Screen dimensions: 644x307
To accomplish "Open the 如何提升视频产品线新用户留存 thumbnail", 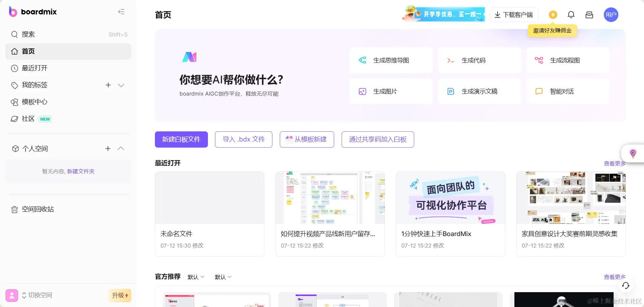I will coord(330,198).
